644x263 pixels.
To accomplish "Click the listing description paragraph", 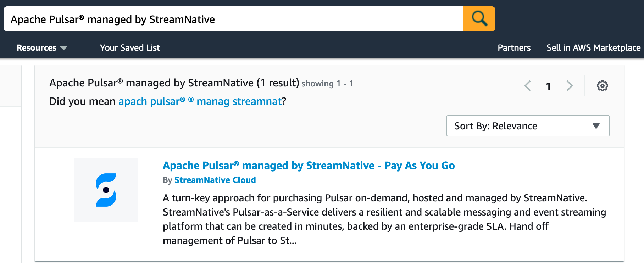I will coord(384,219).
